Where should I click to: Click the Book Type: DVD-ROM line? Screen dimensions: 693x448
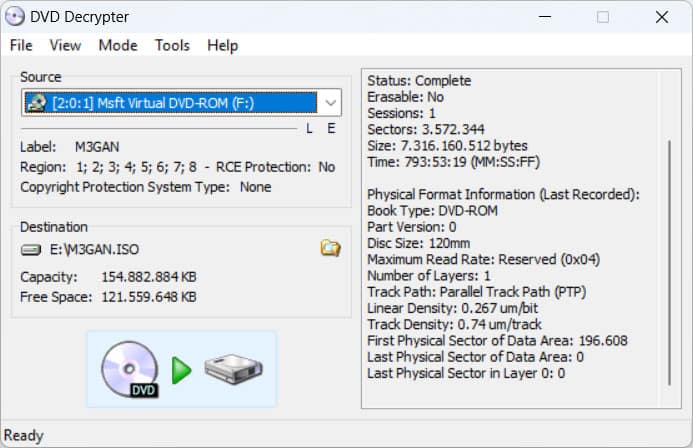[432, 211]
